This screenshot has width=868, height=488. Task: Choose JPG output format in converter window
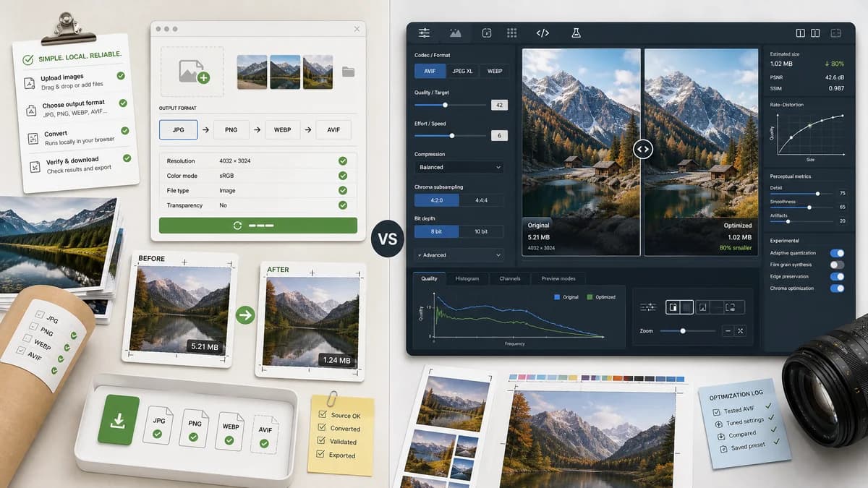(178, 130)
